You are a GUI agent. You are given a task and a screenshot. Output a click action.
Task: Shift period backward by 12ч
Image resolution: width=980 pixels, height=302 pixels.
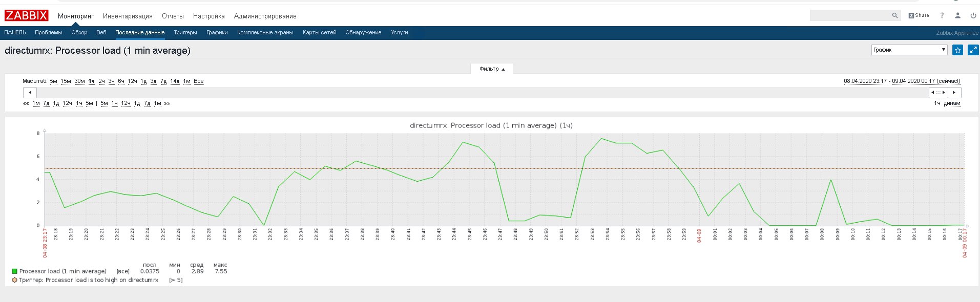pyautogui.click(x=68, y=103)
